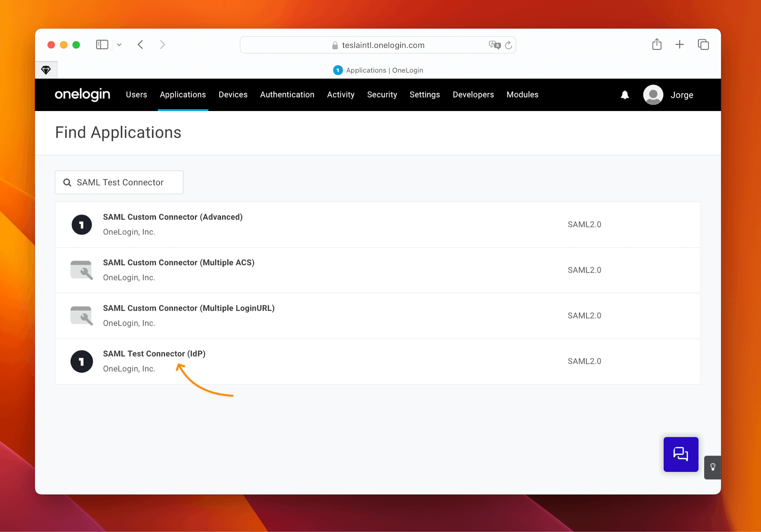This screenshot has width=761, height=532.
Task: Switch to the Devices menu
Action: pos(233,95)
